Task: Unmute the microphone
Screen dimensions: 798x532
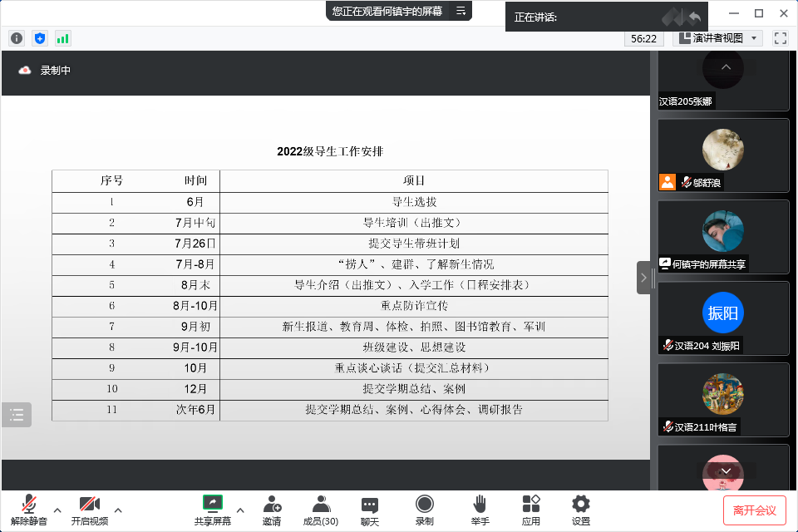Action: point(29,509)
